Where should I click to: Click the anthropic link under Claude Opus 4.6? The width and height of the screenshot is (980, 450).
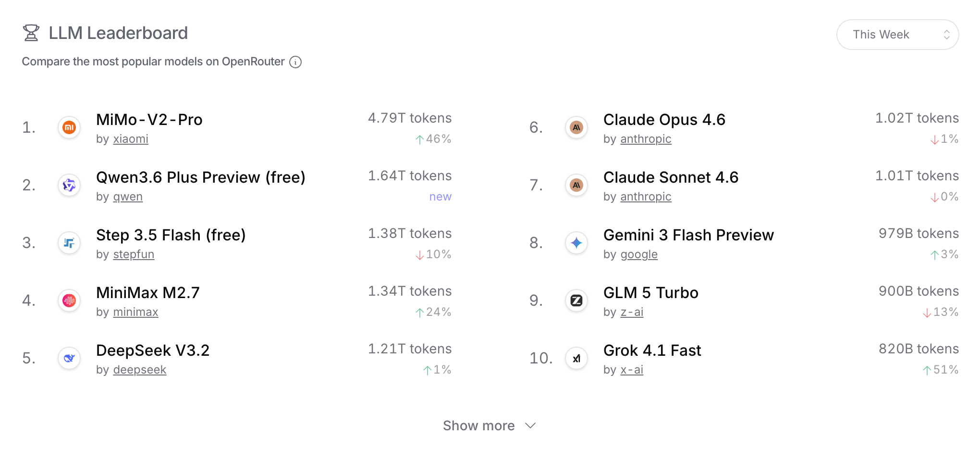(646, 139)
